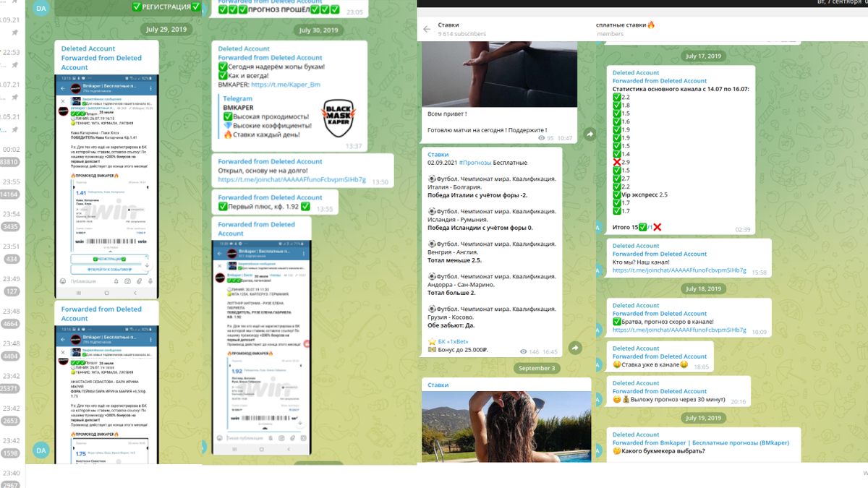Viewport: 868px width, 488px height.
Task: Click the September 3 date pill
Action: pyautogui.click(x=537, y=368)
